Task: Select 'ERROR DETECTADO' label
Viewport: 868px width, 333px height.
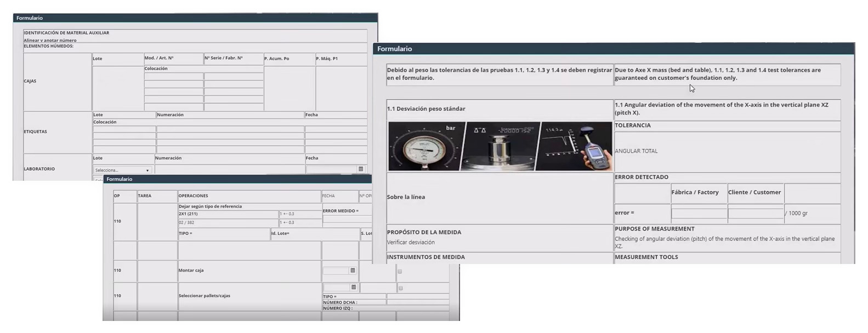Action: click(x=642, y=177)
